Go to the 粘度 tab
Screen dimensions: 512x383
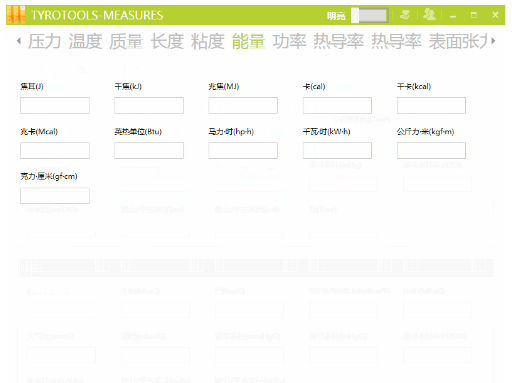coord(208,42)
